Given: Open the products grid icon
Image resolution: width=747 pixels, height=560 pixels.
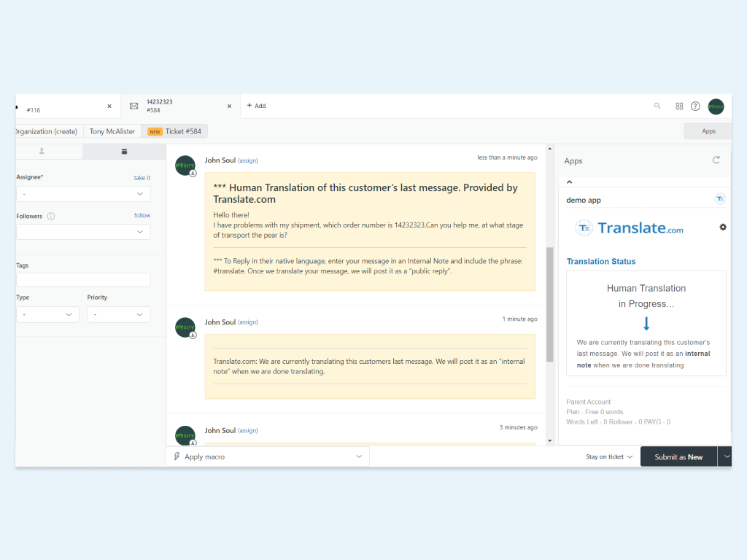Looking at the screenshot, I should [x=679, y=106].
